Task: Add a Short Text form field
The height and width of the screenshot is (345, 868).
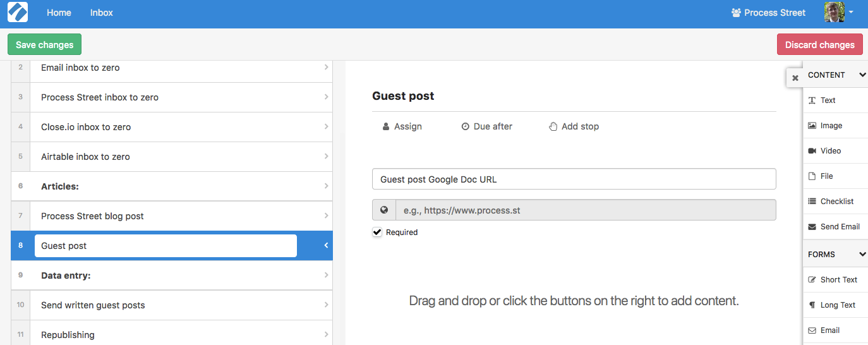Action: [x=835, y=280]
